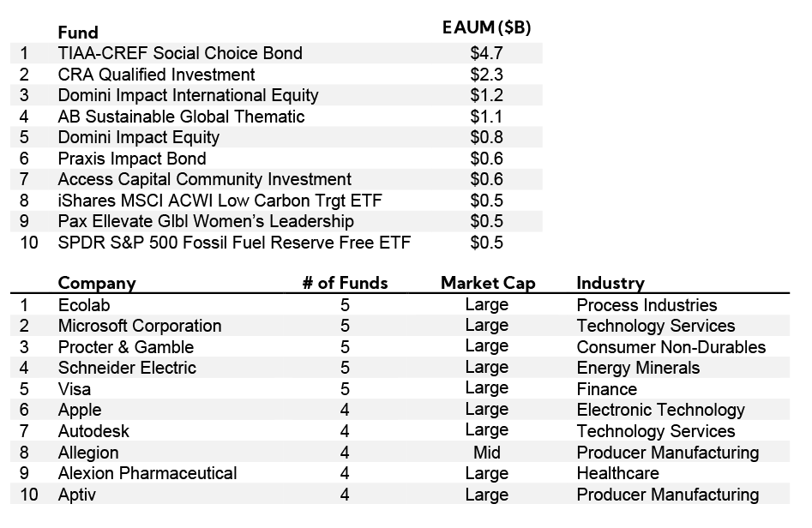Select Pax Ellevate Glbl Women's Leadership
The height and width of the screenshot is (528, 812).
click(206, 221)
